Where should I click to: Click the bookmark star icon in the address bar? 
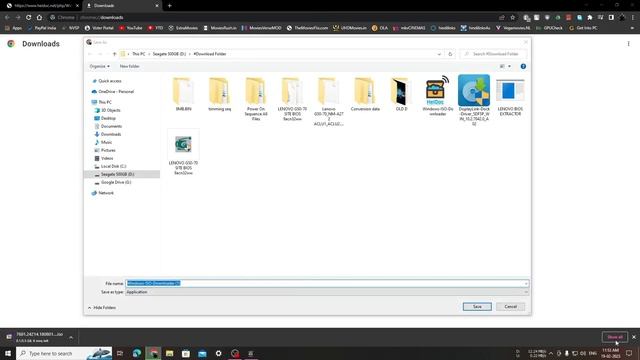(513, 18)
